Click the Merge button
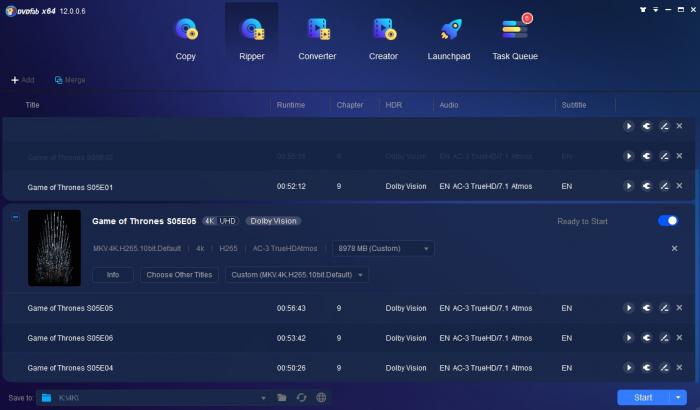Screen dimensions: 700x410 [70, 80]
